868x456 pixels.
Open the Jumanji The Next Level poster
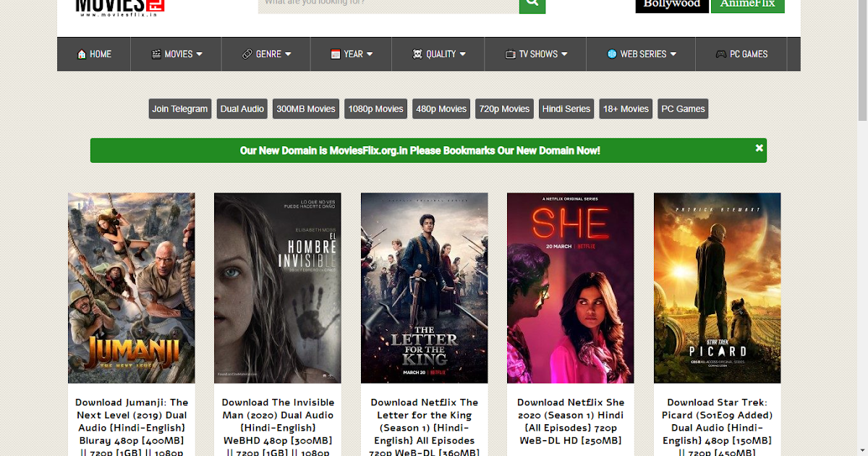click(x=132, y=288)
